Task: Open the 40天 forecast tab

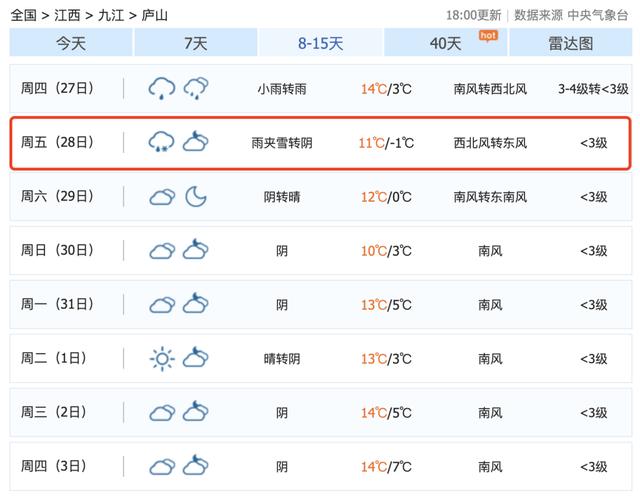Action: (446, 42)
